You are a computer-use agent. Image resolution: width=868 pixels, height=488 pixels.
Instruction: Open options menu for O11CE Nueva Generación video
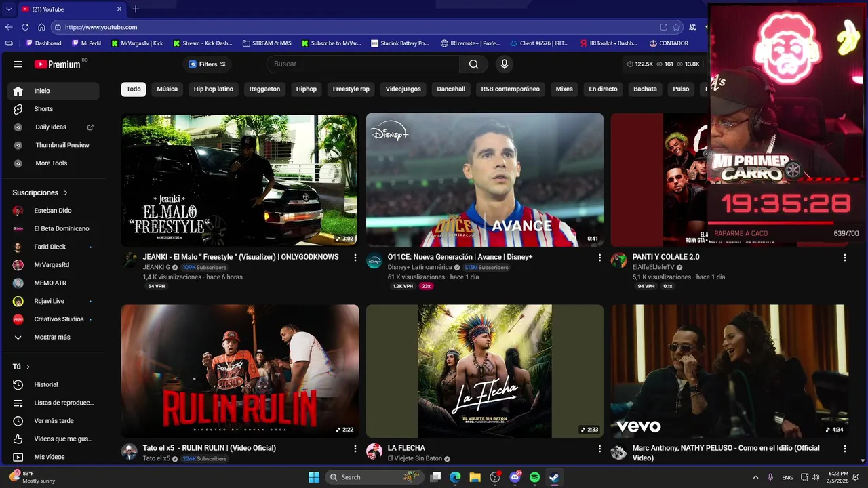point(599,258)
